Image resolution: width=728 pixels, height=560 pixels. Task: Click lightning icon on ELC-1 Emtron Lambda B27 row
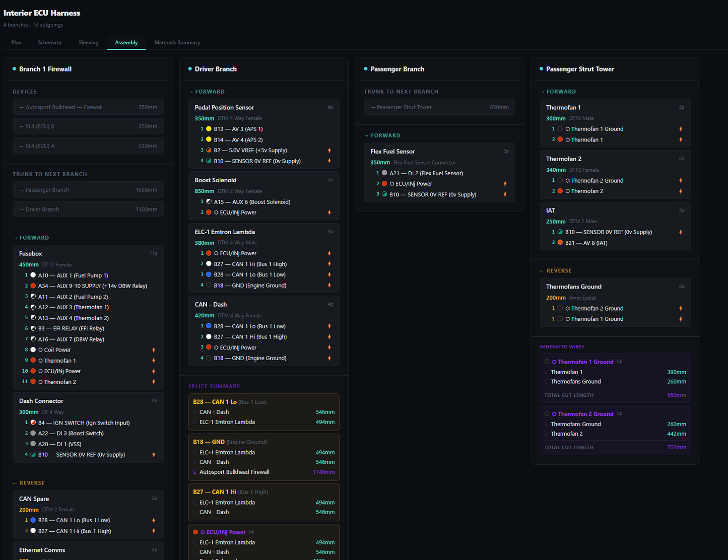(329, 264)
